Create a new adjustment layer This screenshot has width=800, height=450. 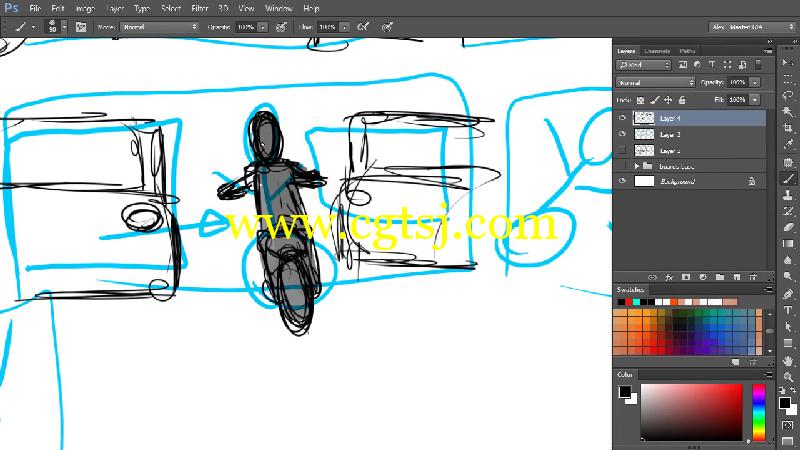[x=703, y=277]
